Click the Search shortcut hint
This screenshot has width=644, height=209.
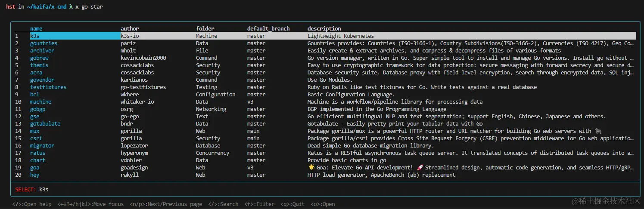223,204
